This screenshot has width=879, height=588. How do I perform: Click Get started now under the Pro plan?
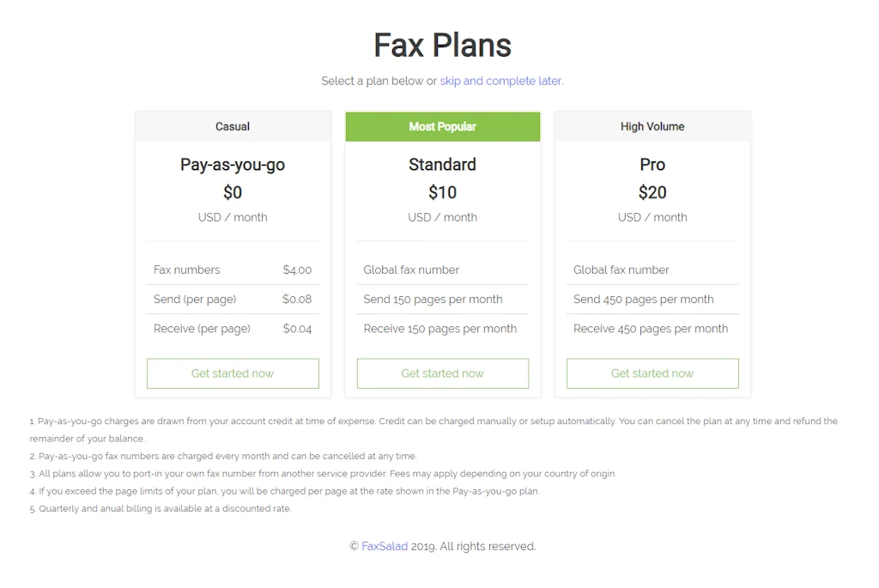point(652,373)
